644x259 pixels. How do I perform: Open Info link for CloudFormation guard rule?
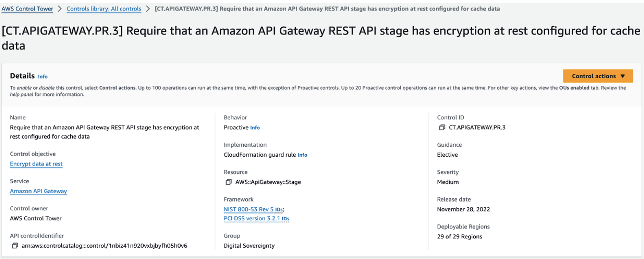[302, 155]
